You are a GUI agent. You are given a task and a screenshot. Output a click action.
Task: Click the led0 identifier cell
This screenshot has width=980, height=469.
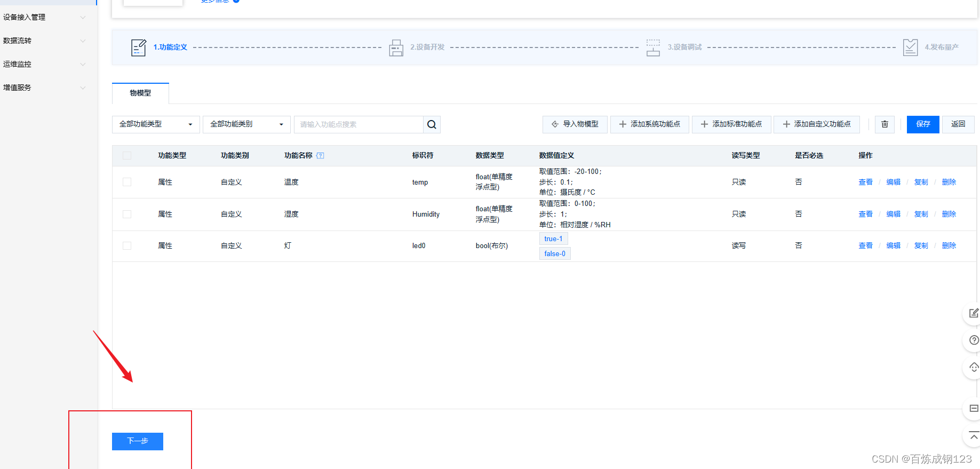click(x=419, y=245)
